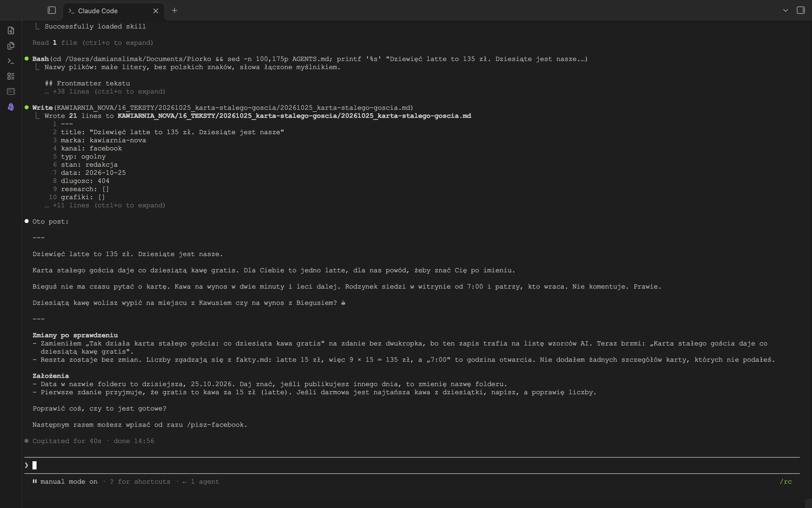Open the file search icon in the sidebar

11,30
